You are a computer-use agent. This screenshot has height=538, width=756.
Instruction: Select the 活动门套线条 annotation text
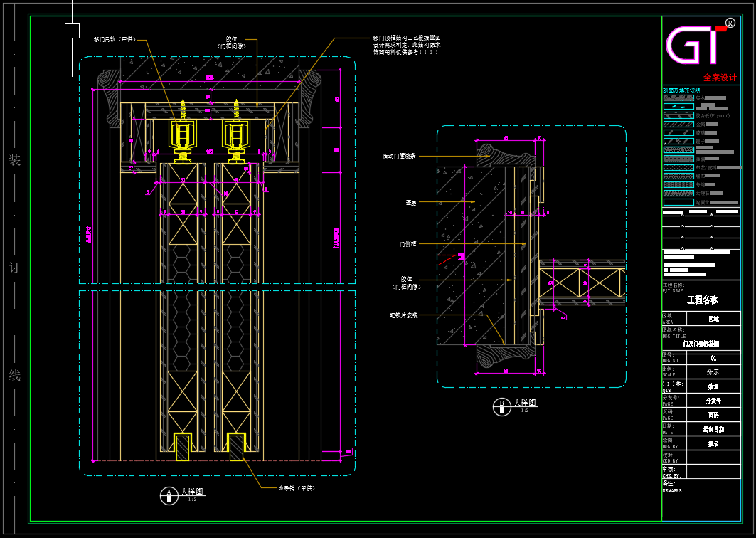click(x=399, y=156)
